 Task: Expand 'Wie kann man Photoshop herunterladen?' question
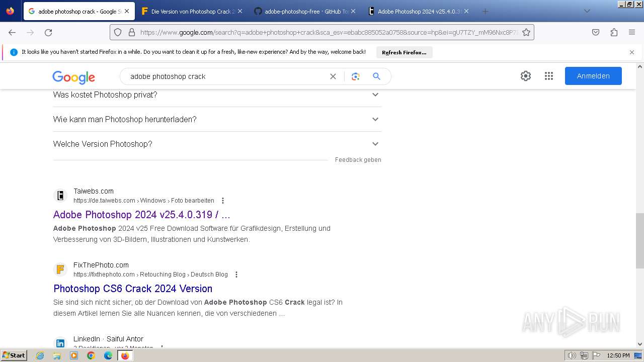pyautogui.click(x=217, y=119)
